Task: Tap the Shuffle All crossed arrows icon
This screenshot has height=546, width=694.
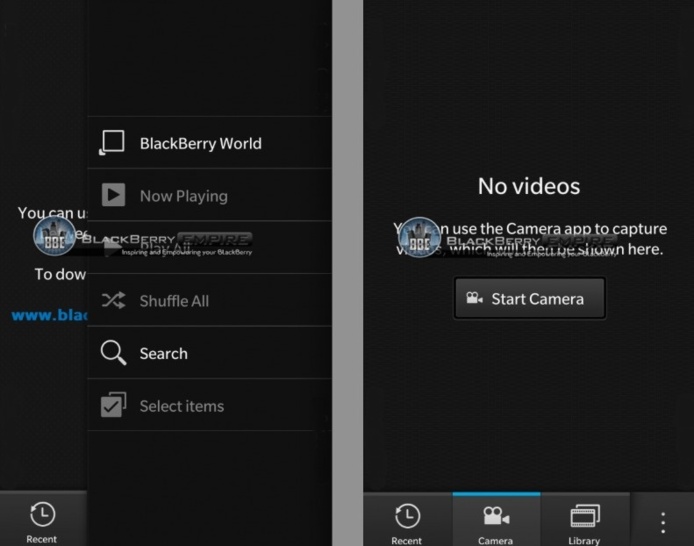Action: pyautogui.click(x=113, y=301)
